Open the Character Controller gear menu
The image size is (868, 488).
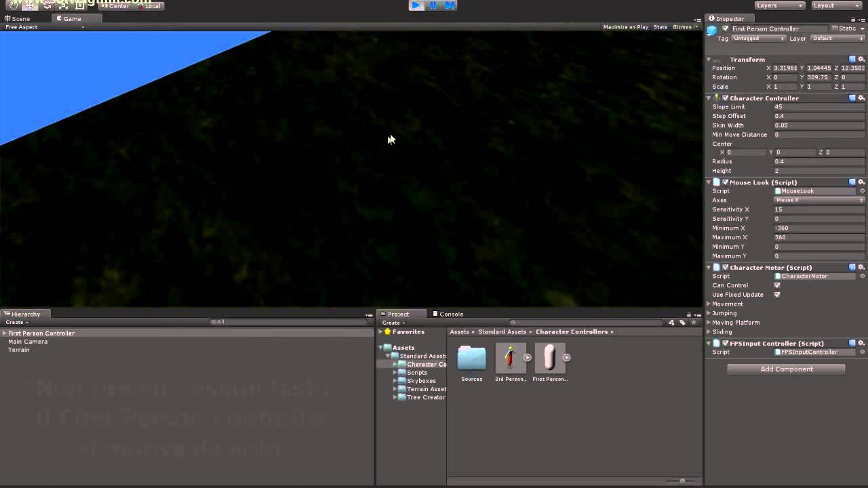tap(861, 98)
